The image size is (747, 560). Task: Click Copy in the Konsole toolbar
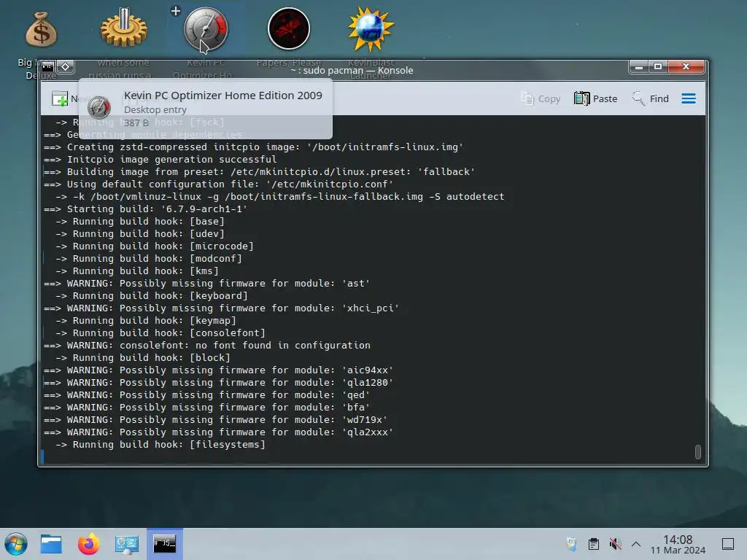pos(541,98)
